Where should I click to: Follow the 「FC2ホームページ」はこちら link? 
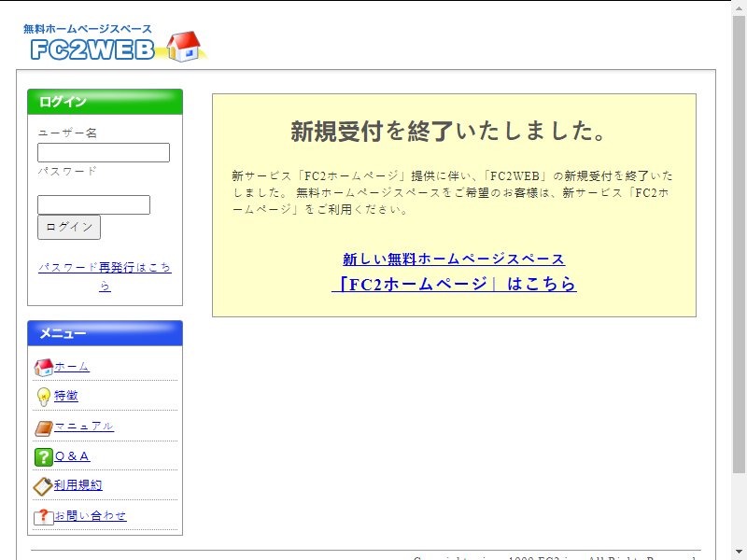tap(454, 285)
